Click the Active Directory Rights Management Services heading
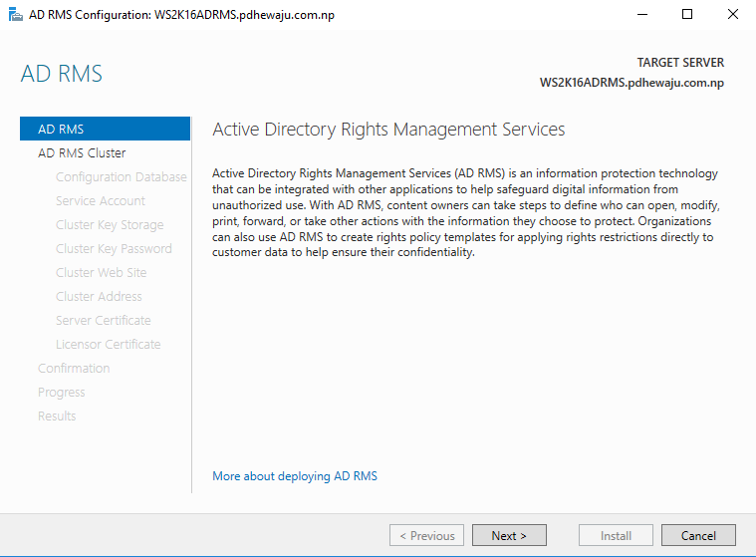756x557 pixels. click(x=388, y=130)
